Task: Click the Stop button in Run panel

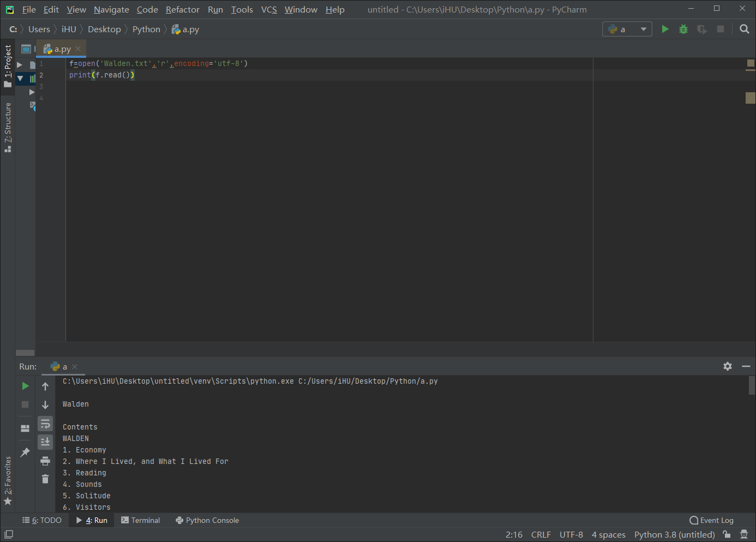Action: click(25, 404)
